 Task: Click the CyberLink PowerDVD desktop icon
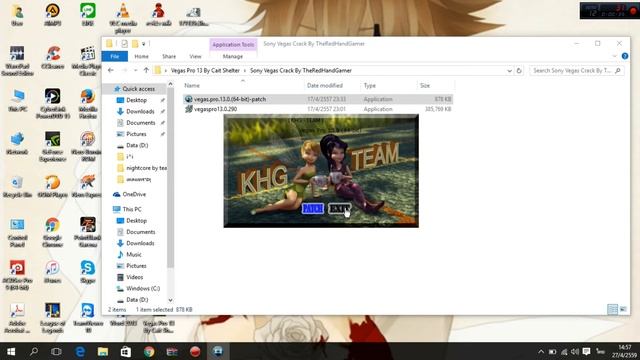pos(52,104)
